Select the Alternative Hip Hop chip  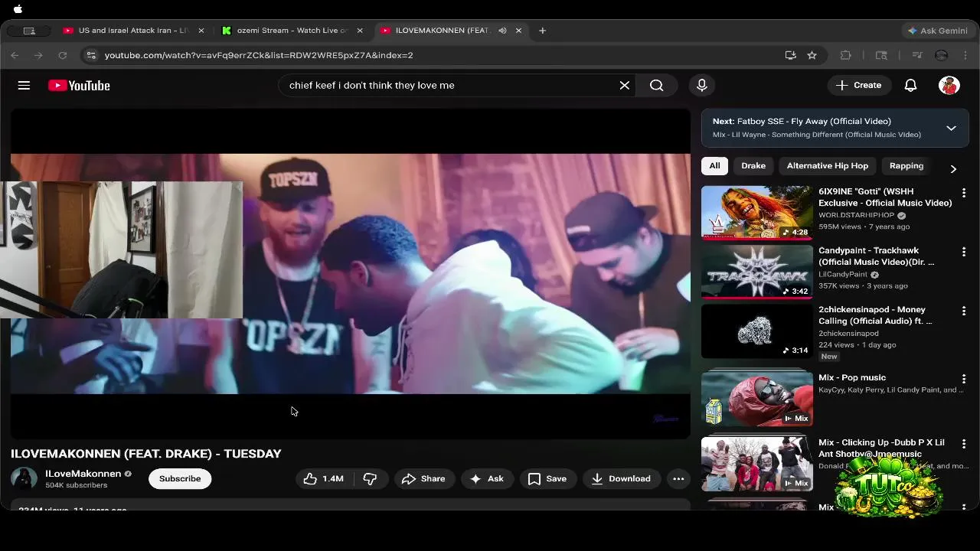[828, 165]
